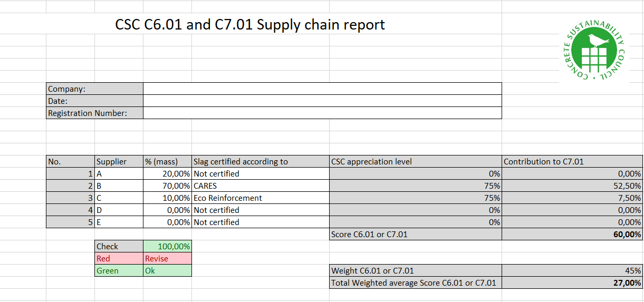
Task: Select the Company name input cell
Action: tap(322, 89)
